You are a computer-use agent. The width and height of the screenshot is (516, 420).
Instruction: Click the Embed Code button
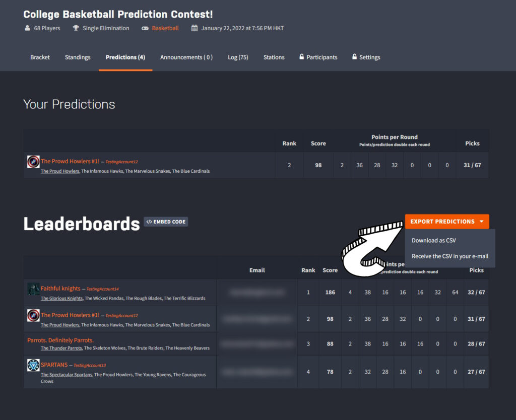166,222
